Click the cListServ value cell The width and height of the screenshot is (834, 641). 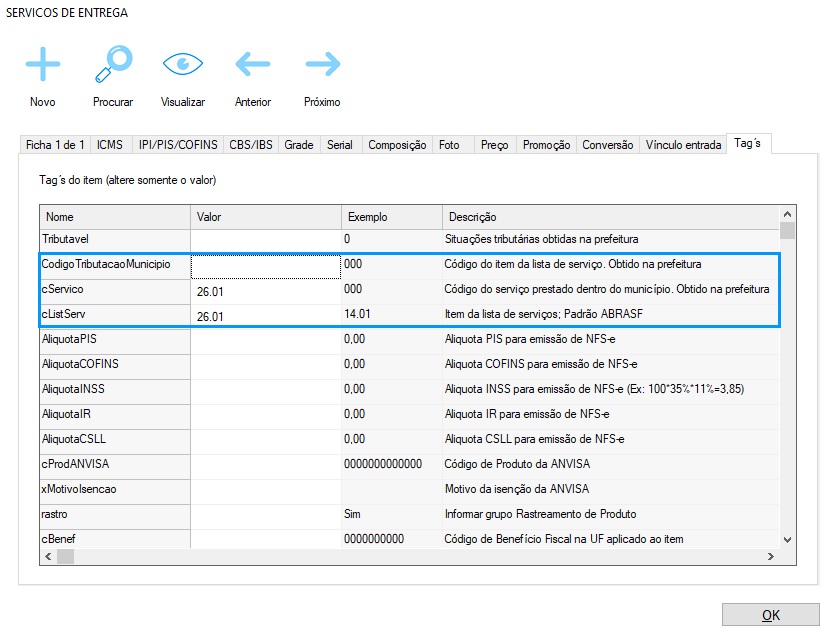(x=265, y=316)
